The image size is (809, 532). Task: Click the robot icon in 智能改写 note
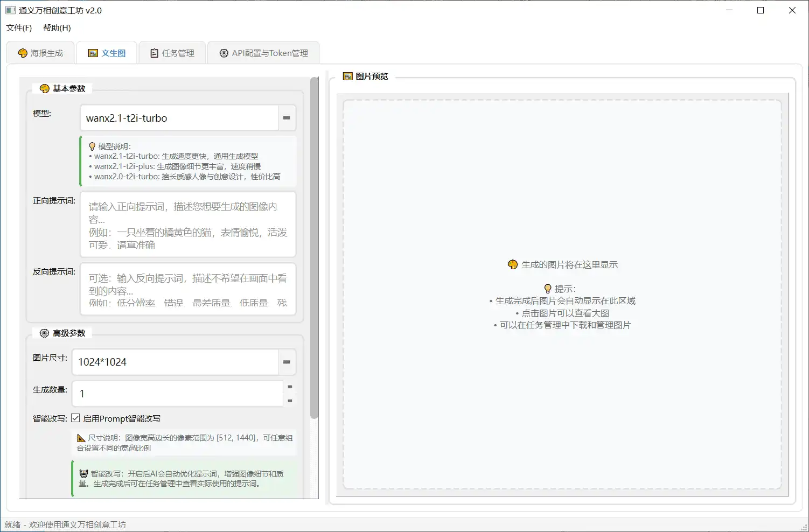pyautogui.click(x=83, y=473)
